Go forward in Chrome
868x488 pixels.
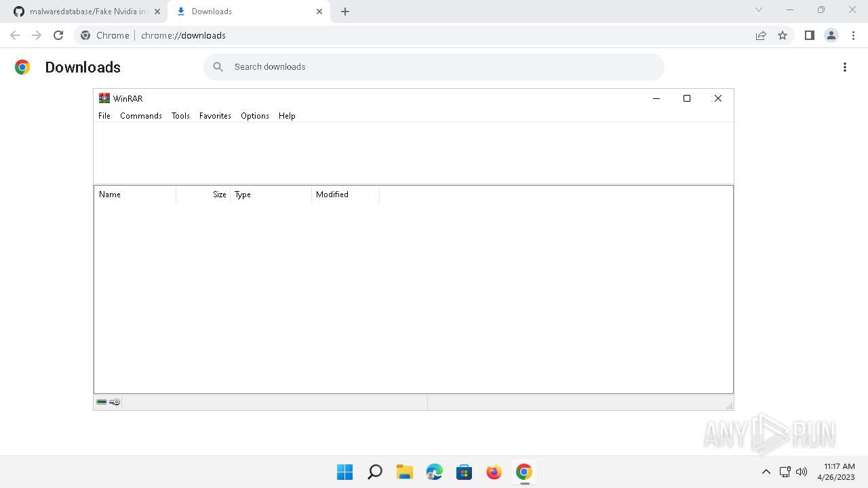37,35
